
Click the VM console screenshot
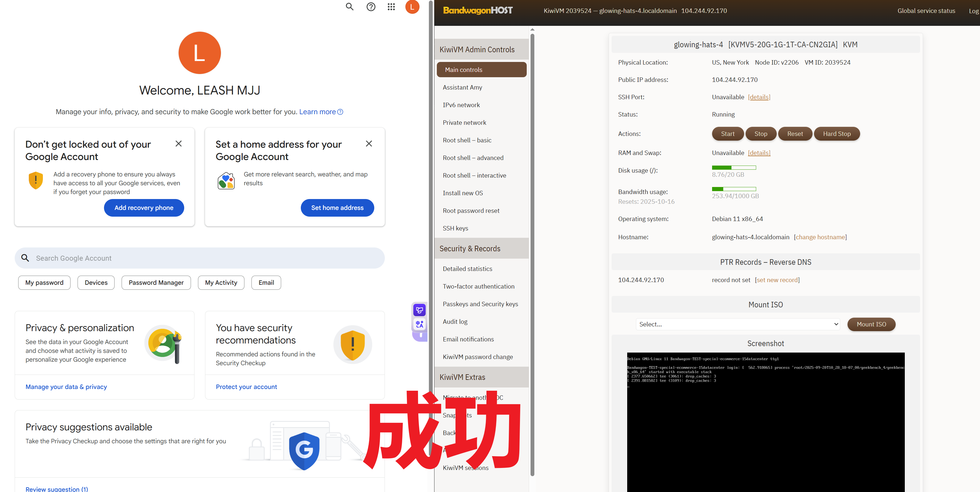click(766, 422)
